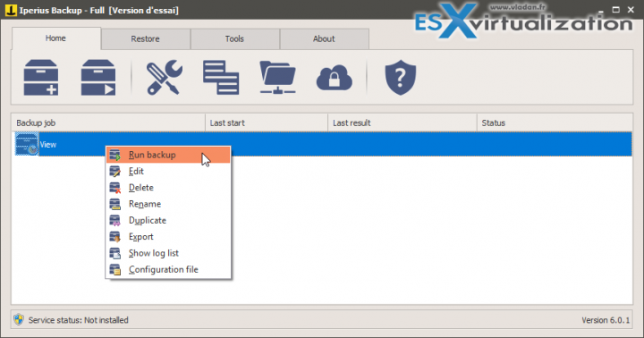
Task: Click the Rename entry icon
Action: pos(115,204)
